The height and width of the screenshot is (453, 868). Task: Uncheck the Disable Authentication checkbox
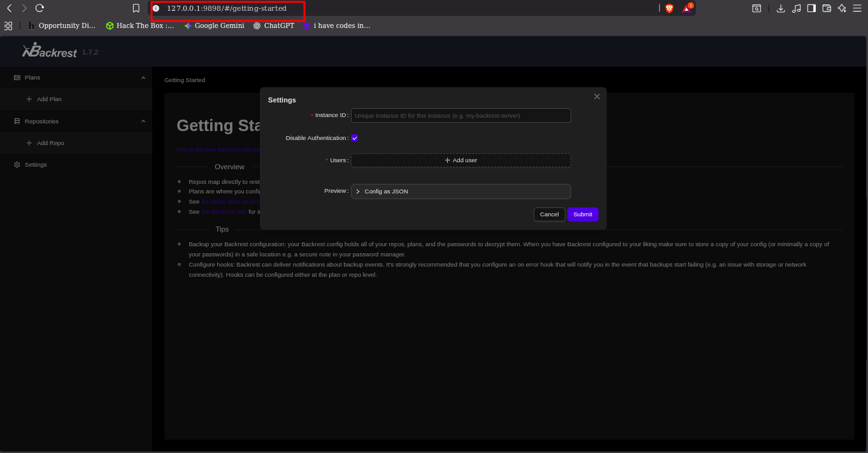pyautogui.click(x=355, y=138)
